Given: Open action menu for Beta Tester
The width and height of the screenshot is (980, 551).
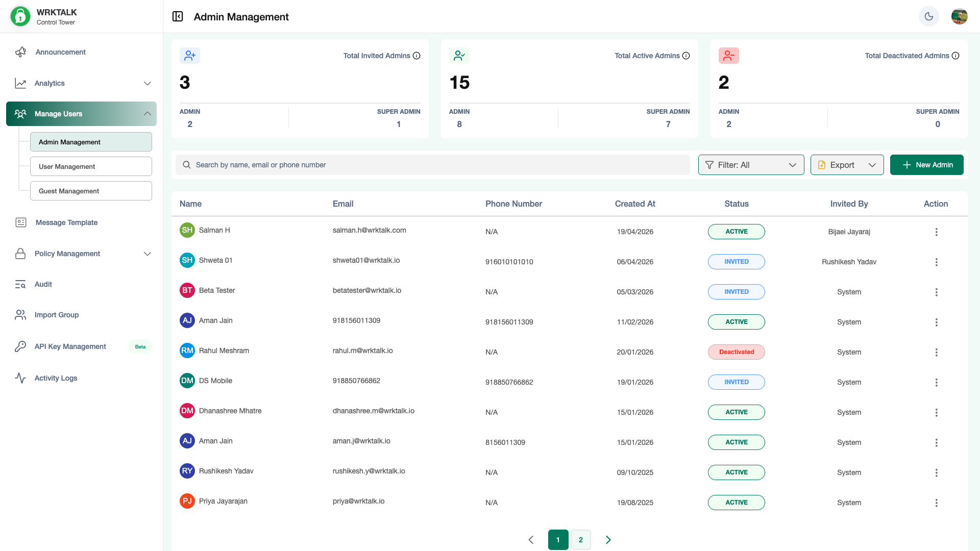Looking at the screenshot, I should 936,292.
